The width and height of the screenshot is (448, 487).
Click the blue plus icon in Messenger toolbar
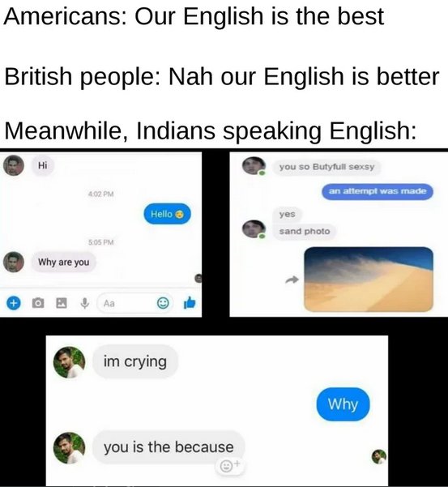pyautogui.click(x=13, y=302)
